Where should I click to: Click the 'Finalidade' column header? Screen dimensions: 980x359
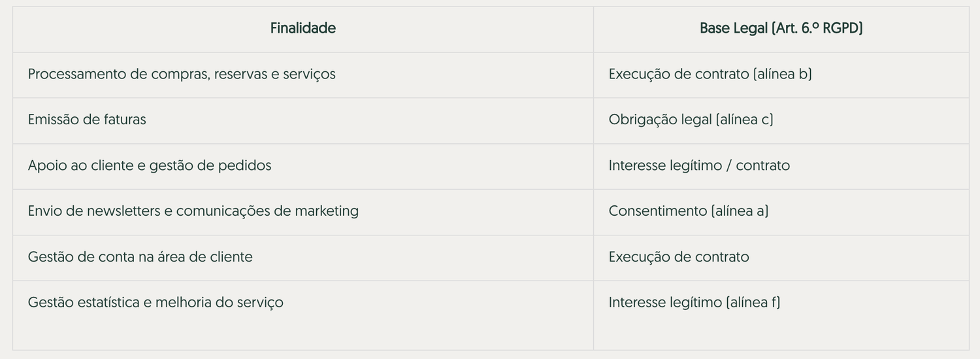302,29
